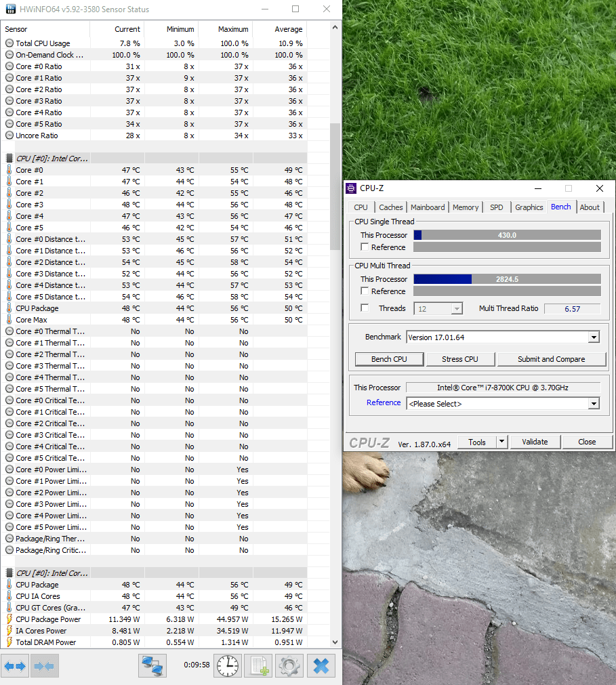This screenshot has height=685, width=616.
Task: Click the clock reset timer icon
Action: [228, 666]
